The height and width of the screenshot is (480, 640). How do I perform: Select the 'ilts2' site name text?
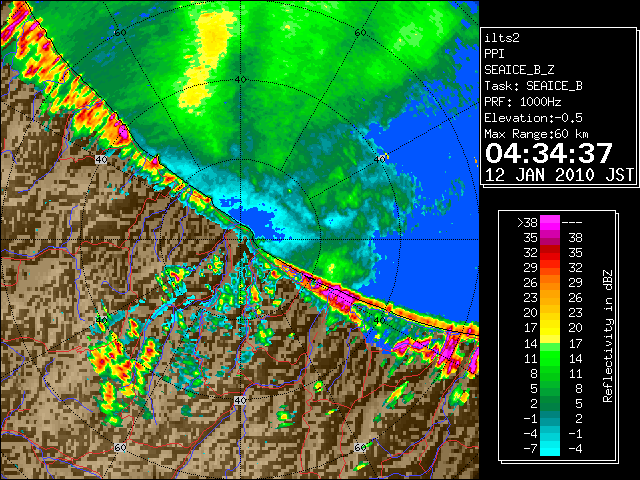point(502,38)
